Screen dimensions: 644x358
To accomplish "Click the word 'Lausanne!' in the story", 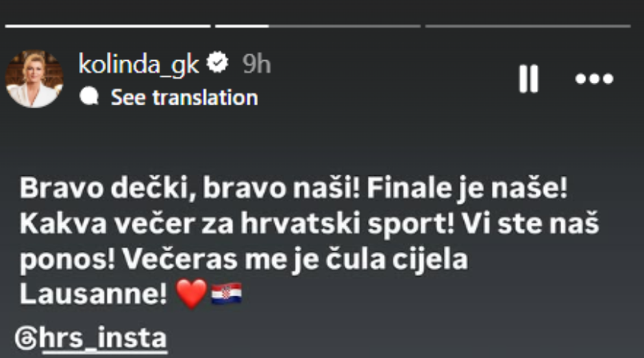I will (x=93, y=294).
